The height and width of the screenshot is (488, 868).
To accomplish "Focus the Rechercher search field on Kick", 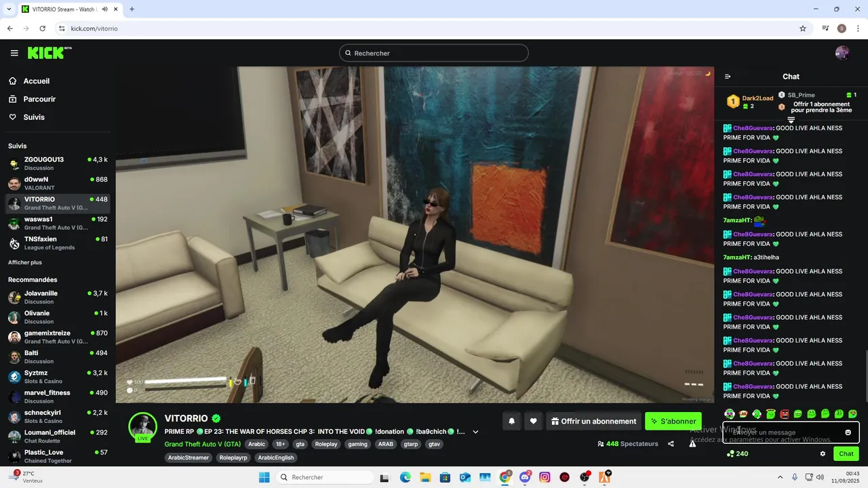I will point(434,53).
